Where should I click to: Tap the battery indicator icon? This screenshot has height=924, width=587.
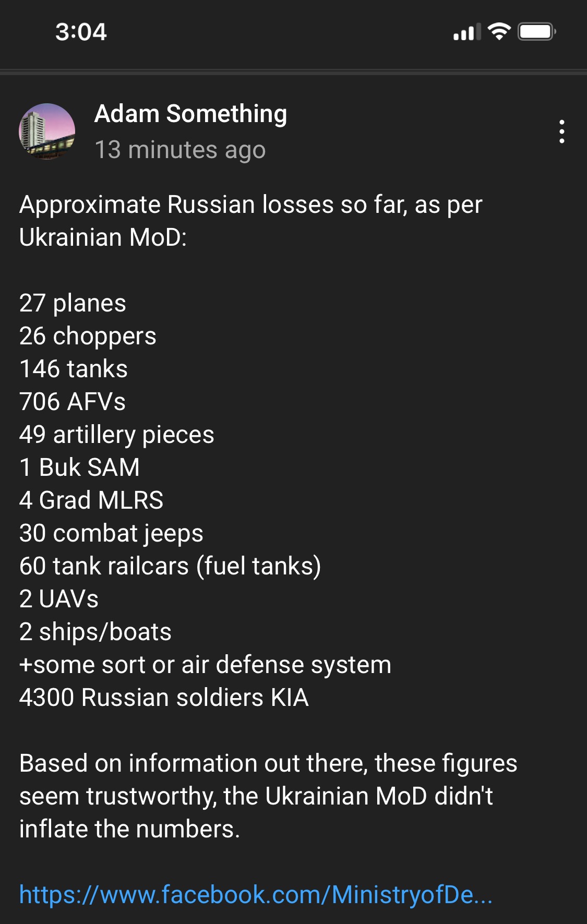point(537,32)
